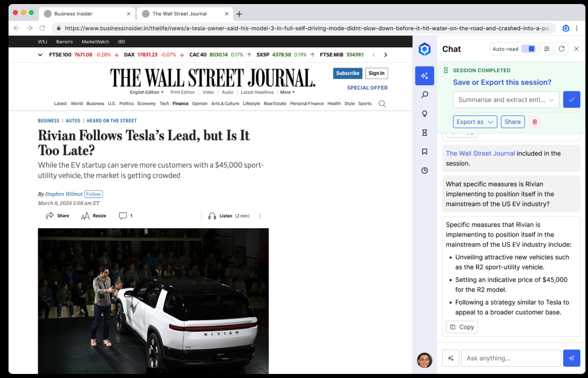Open the SPECIAL OFFER link

click(367, 88)
